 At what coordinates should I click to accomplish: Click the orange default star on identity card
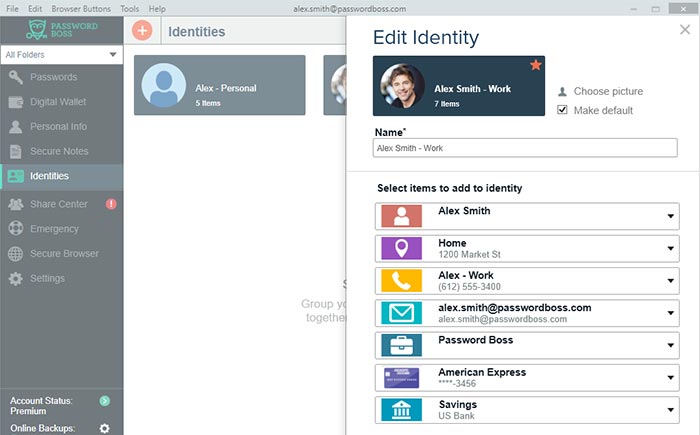(x=536, y=65)
